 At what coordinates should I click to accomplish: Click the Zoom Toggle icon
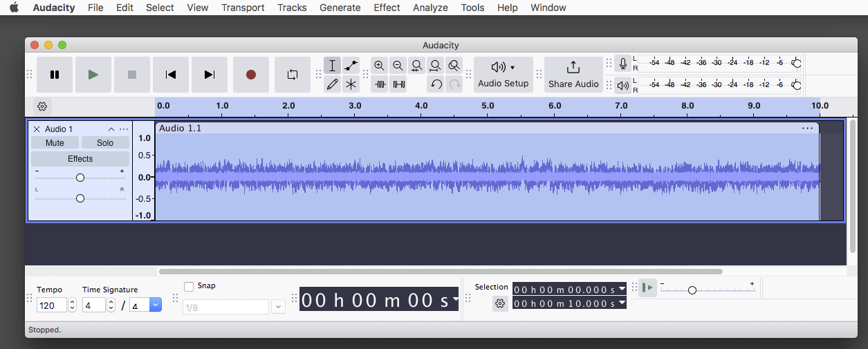coord(454,66)
